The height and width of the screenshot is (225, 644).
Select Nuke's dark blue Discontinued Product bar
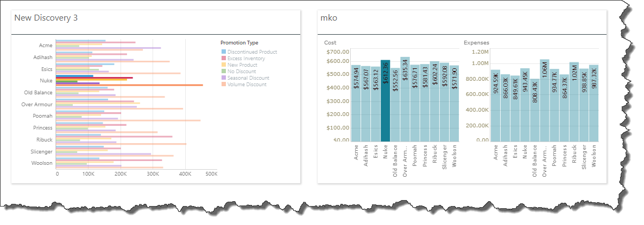[x=75, y=76]
